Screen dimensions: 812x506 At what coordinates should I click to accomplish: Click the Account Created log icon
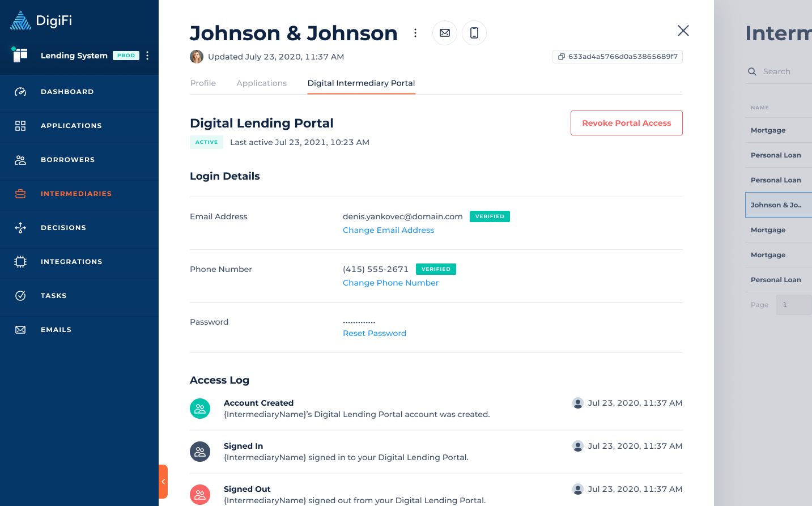[x=200, y=409]
